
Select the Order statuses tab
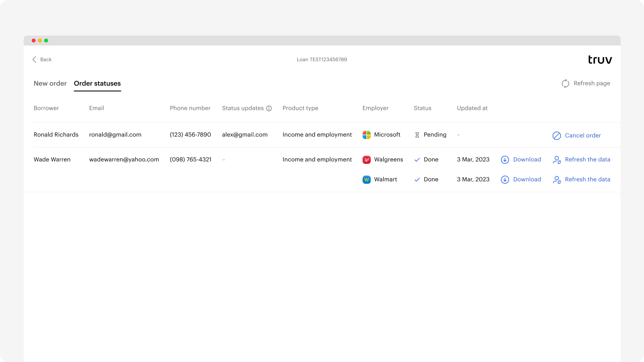97,83
